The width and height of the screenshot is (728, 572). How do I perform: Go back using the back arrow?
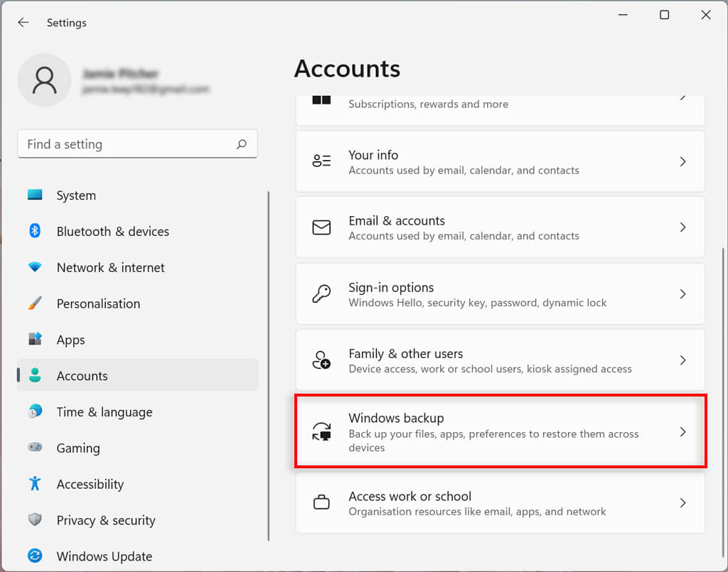tap(23, 23)
